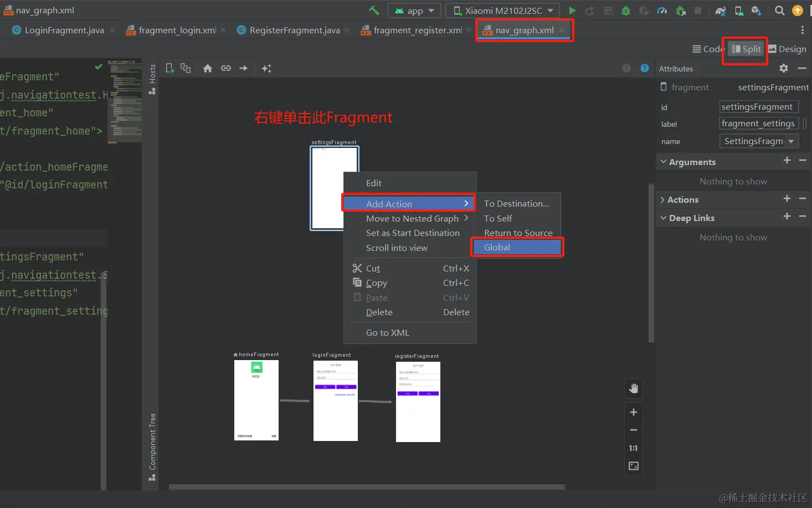Edit the label field fragment_settings
The width and height of the screenshot is (812, 508).
[x=759, y=124]
